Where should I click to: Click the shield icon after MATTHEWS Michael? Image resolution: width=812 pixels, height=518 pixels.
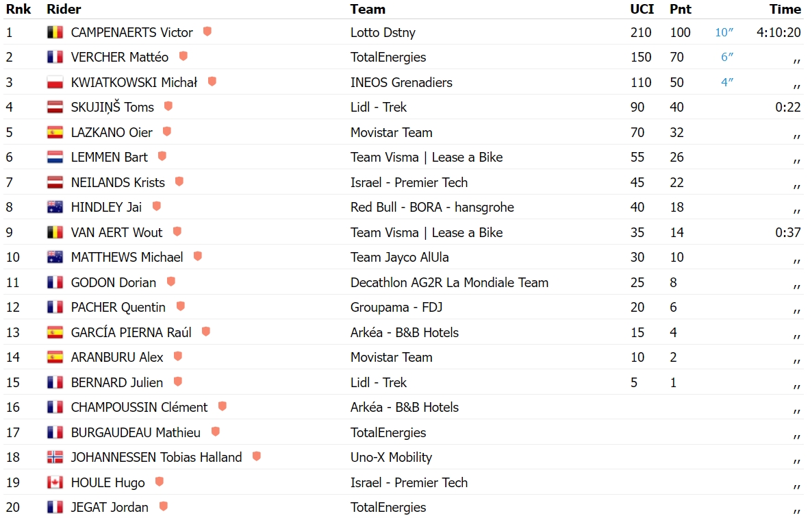pyautogui.click(x=197, y=256)
